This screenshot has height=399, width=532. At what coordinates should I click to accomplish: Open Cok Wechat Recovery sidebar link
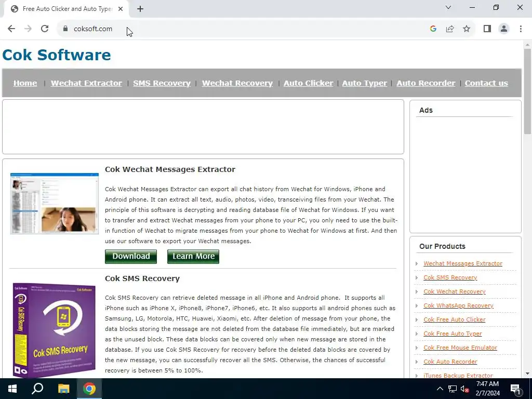point(454,291)
